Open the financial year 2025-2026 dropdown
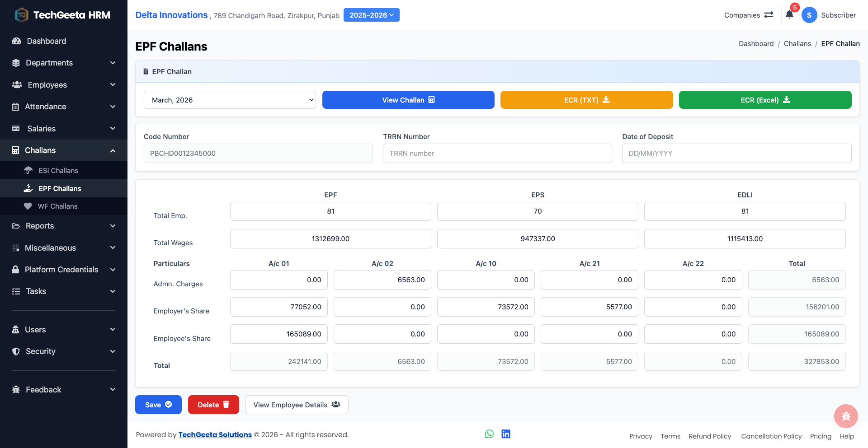Viewport: 868px width, 448px height. [372, 15]
